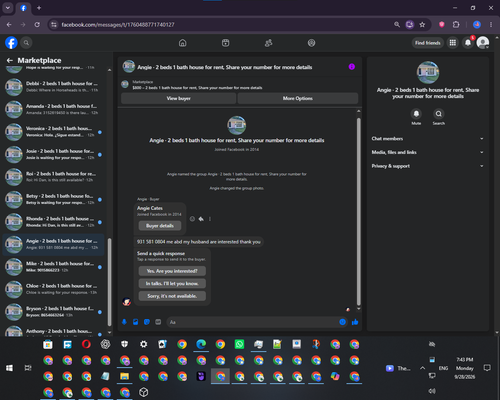
Task: Open Microsoft Edge from the taskbar
Action: [x=201, y=344]
